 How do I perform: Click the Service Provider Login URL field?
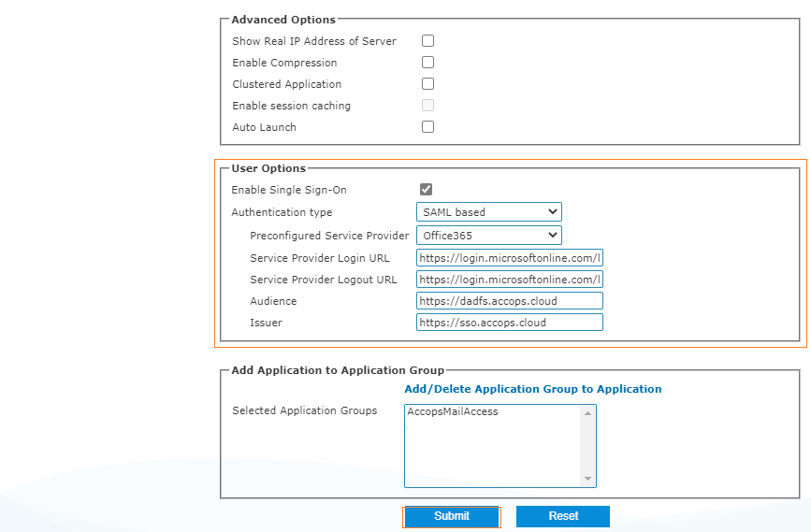pos(510,257)
